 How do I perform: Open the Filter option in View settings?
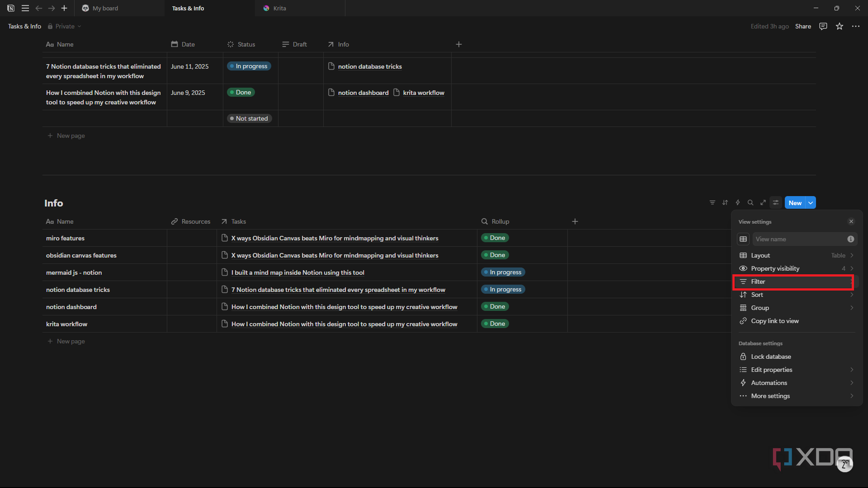point(797,282)
